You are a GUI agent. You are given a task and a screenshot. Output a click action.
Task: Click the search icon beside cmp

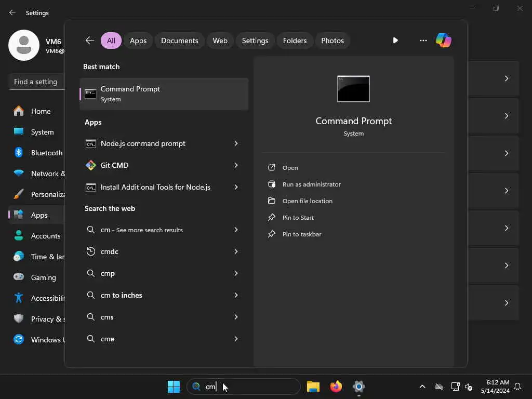pos(90,273)
